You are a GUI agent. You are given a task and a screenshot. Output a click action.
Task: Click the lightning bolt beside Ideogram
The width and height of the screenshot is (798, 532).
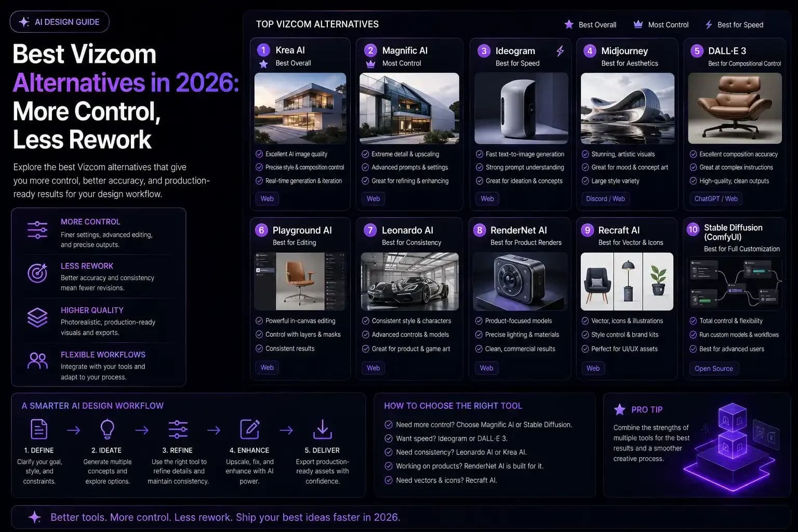point(560,51)
